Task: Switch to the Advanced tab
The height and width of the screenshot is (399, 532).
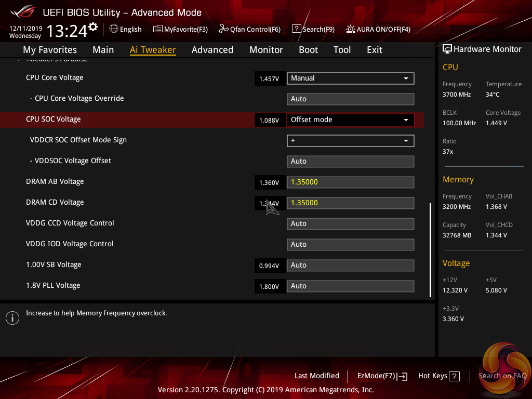Action: click(212, 50)
